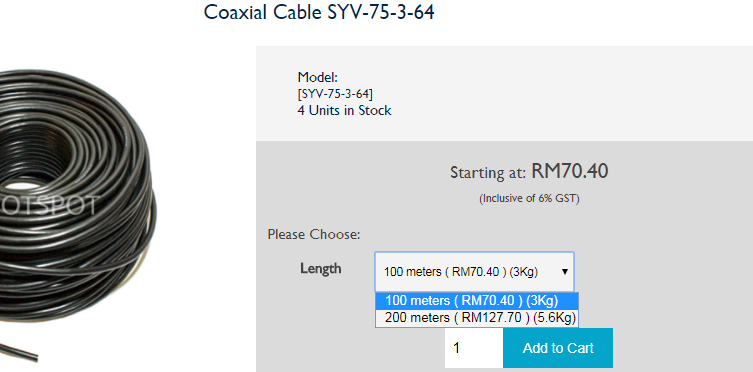Click the [SYV-75-3-64] model number text
Screen dimensions: 753x372
(335, 94)
